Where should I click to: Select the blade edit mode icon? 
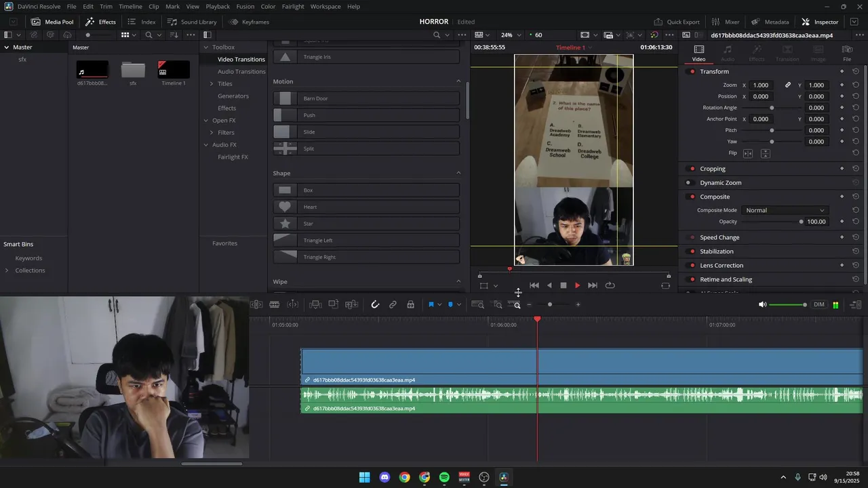275,305
